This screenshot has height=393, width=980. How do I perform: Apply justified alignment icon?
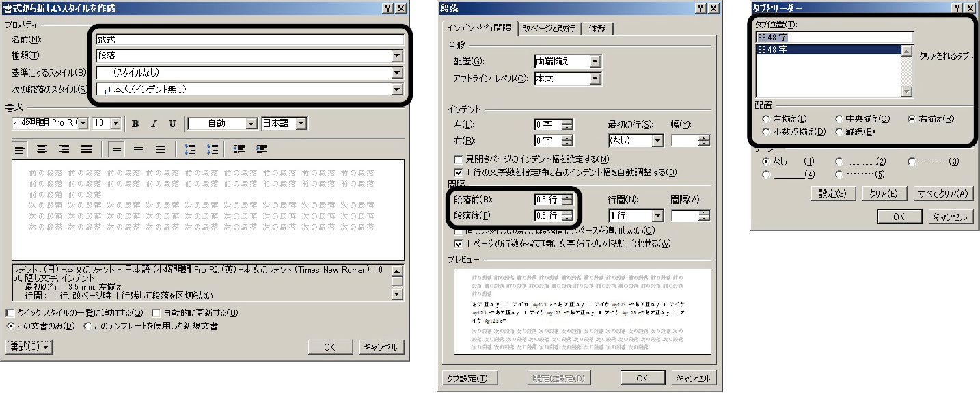pyautogui.click(x=86, y=148)
